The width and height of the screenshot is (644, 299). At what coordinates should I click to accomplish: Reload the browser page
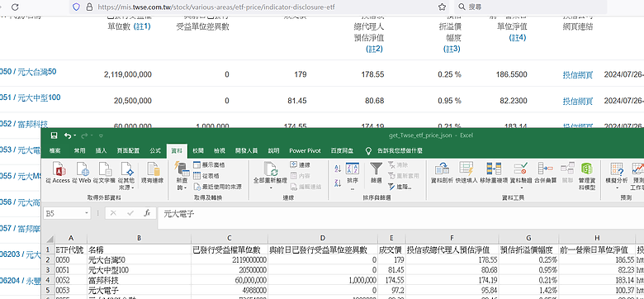point(15,7)
